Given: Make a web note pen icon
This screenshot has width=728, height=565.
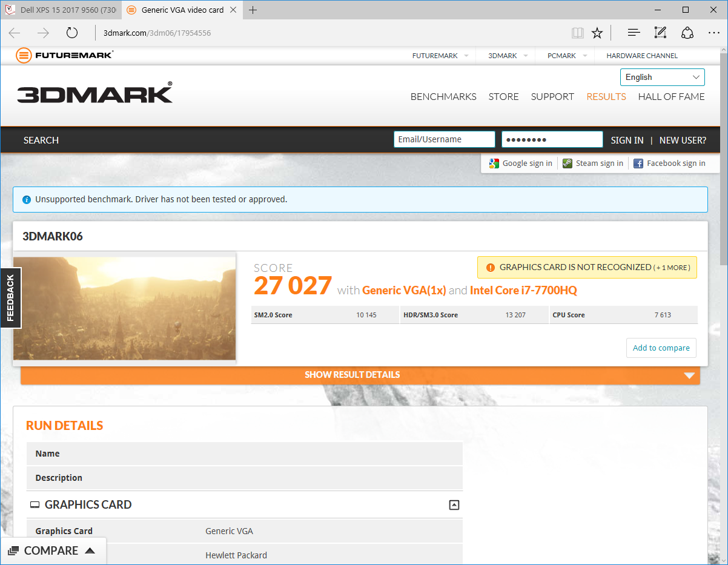Looking at the screenshot, I should click(660, 33).
